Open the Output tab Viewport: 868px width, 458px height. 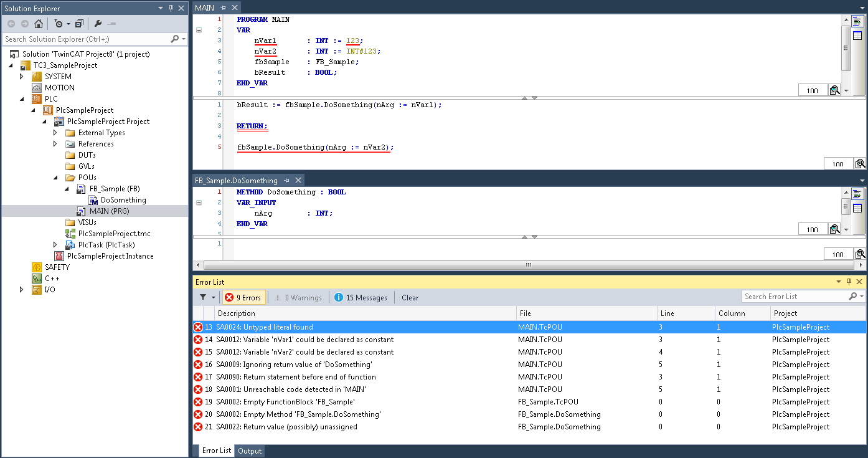click(x=250, y=451)
